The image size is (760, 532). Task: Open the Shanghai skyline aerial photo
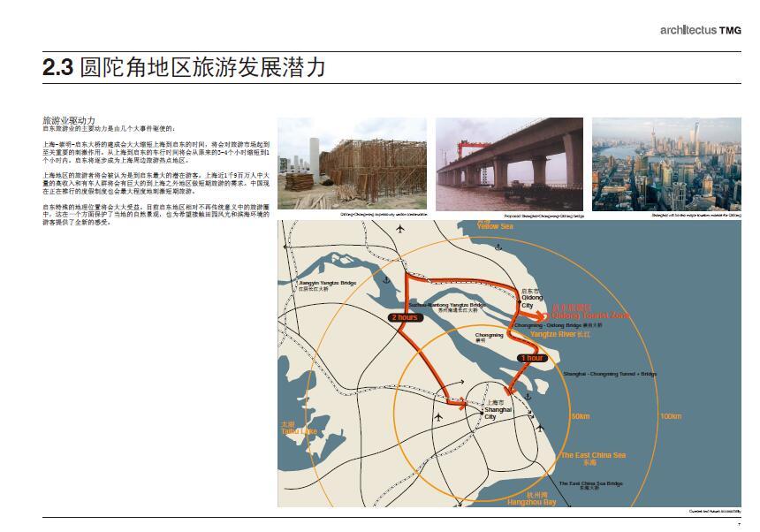click(x=666, y=164)
